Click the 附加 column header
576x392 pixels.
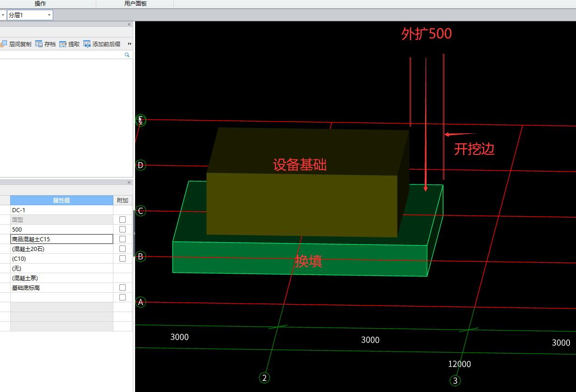coord(123,200)
